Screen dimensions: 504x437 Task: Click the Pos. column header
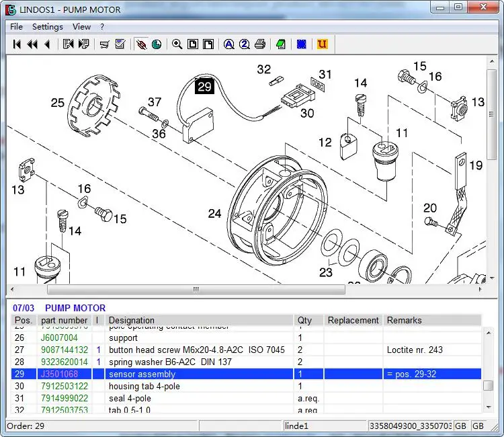pyautogui.click(x=24, y=320)
